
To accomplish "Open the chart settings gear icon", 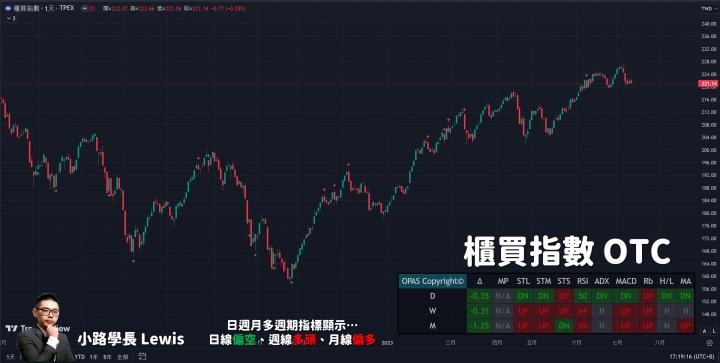I will pos(709,343).
